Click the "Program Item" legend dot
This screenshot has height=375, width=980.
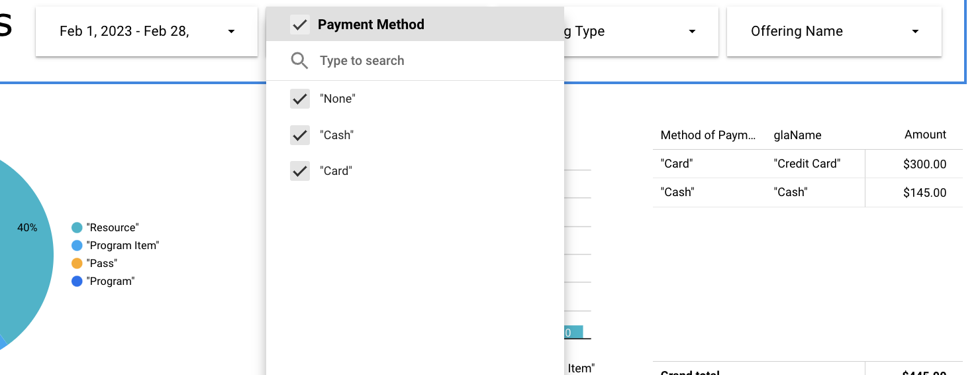(77, 246)
